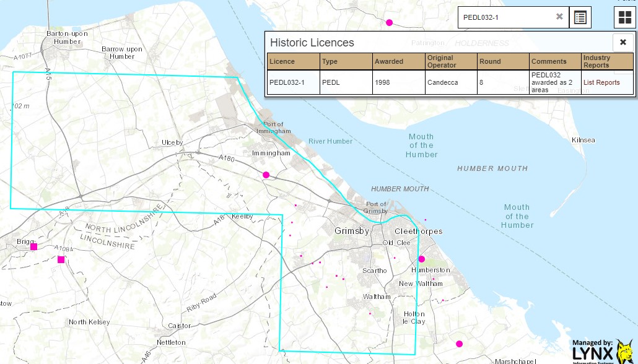Select the magenta circle marker near Patrington

[x=389, y=23]
